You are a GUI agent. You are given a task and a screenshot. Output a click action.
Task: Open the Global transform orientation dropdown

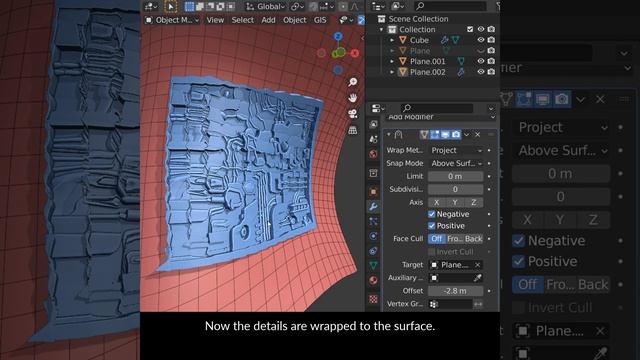(x=265, y=7)
